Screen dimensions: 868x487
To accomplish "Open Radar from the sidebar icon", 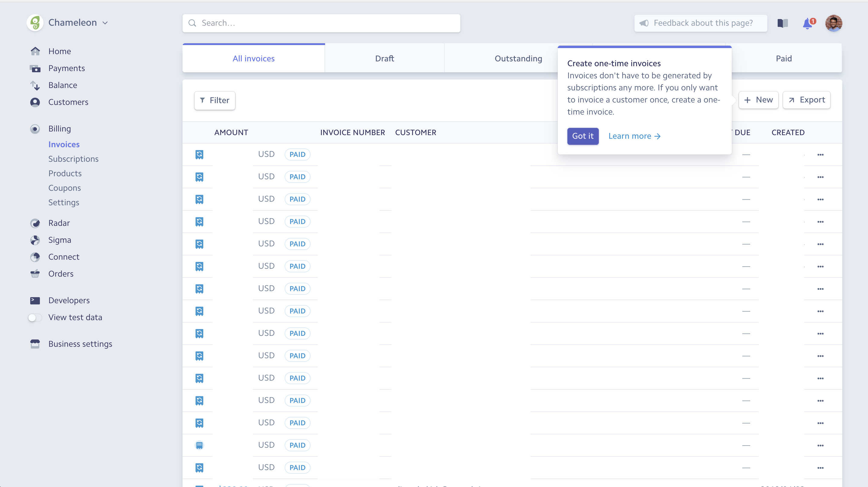I will click(35, 223).
